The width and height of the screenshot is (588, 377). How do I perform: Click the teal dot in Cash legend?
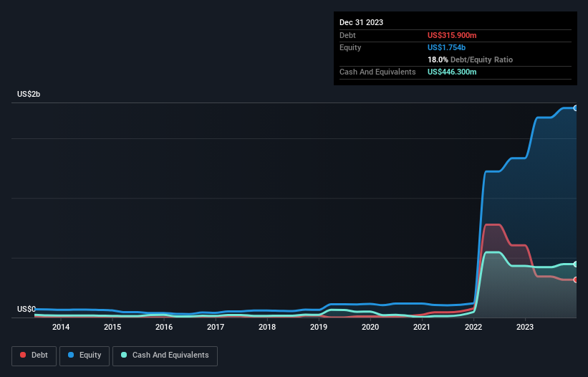pos(124,355)
